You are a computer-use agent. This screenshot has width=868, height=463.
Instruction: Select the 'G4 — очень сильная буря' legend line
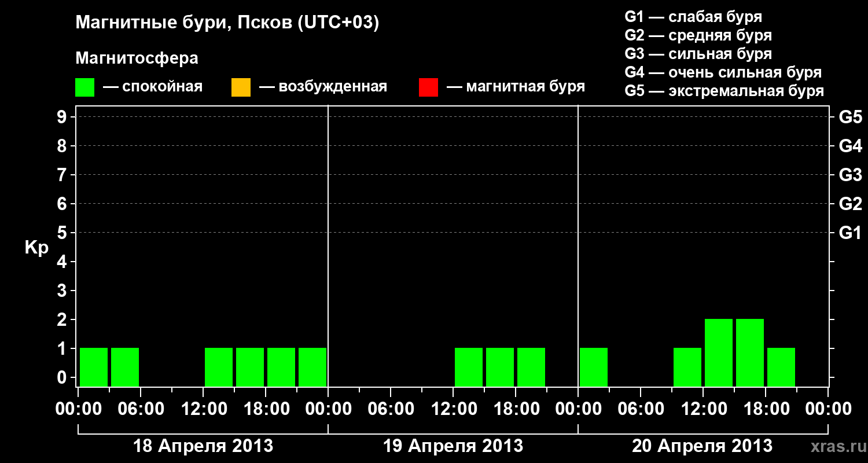tap(723, 72)
